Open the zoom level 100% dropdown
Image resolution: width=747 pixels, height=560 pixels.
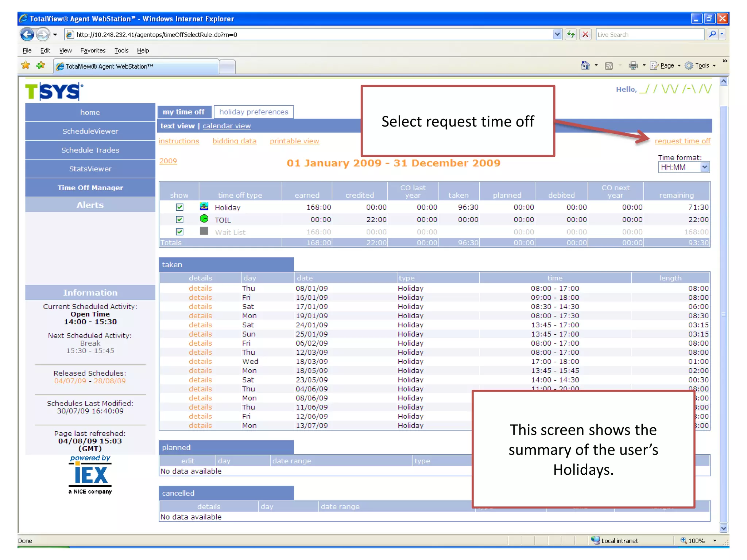715,541
